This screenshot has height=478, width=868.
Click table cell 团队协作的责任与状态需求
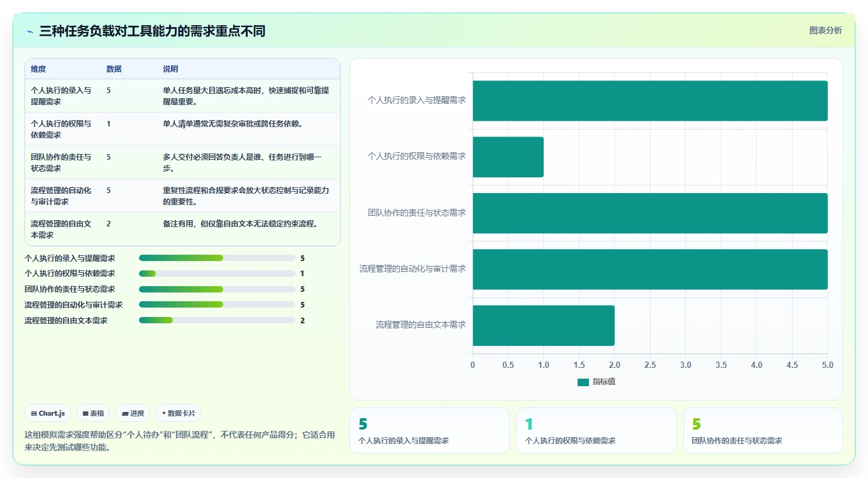tap(61, 162)
